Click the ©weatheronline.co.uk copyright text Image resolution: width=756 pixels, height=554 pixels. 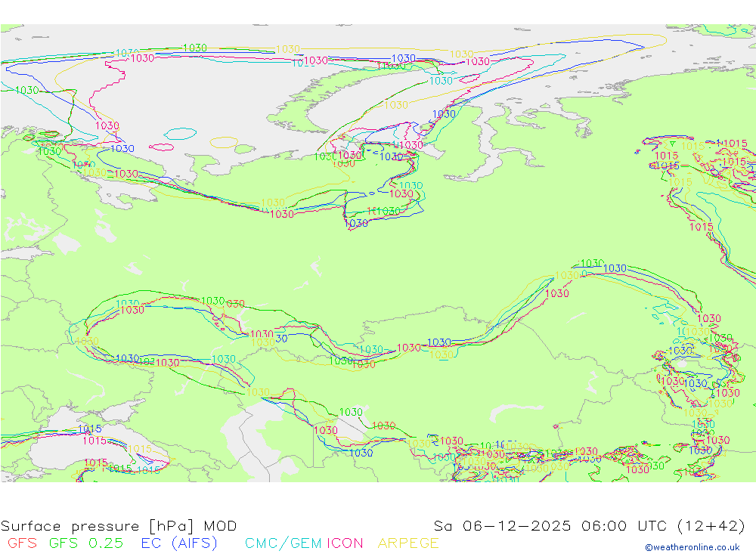pyautogui.click(x=692, y=547)
